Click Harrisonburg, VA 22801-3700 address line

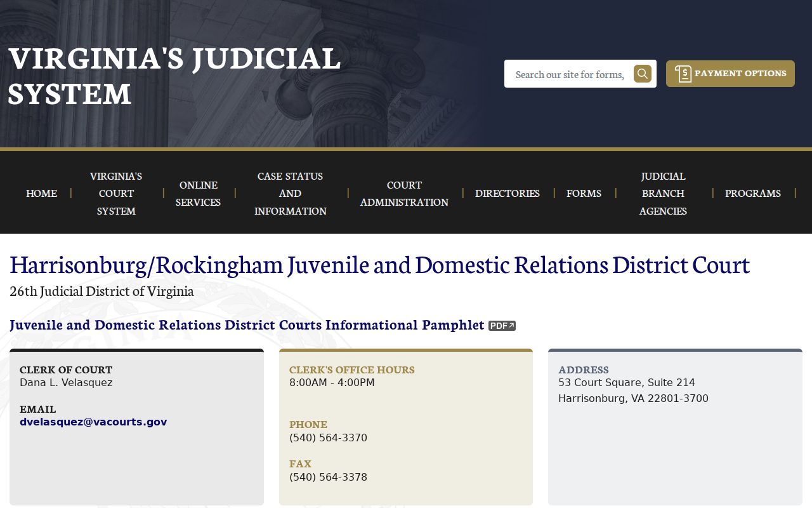point(633,398)
